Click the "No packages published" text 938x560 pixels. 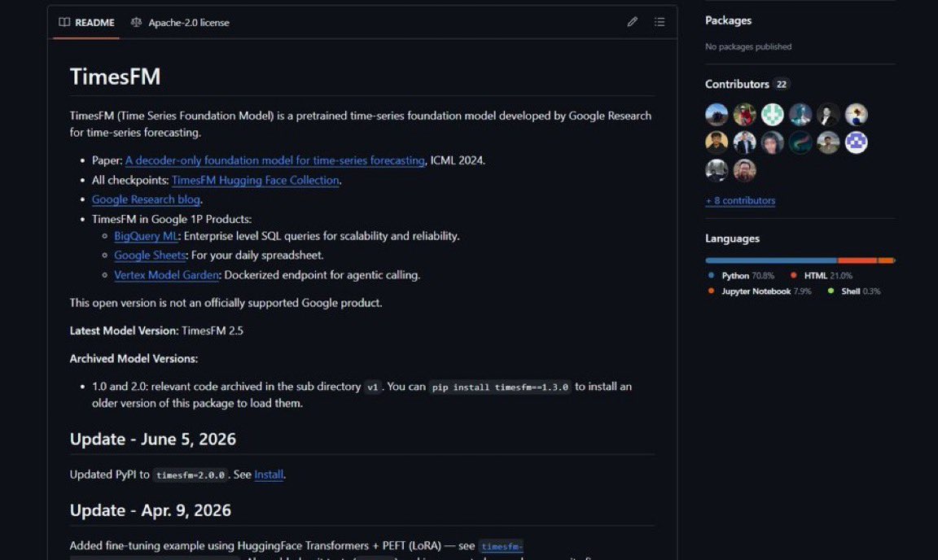coord(748,46)
